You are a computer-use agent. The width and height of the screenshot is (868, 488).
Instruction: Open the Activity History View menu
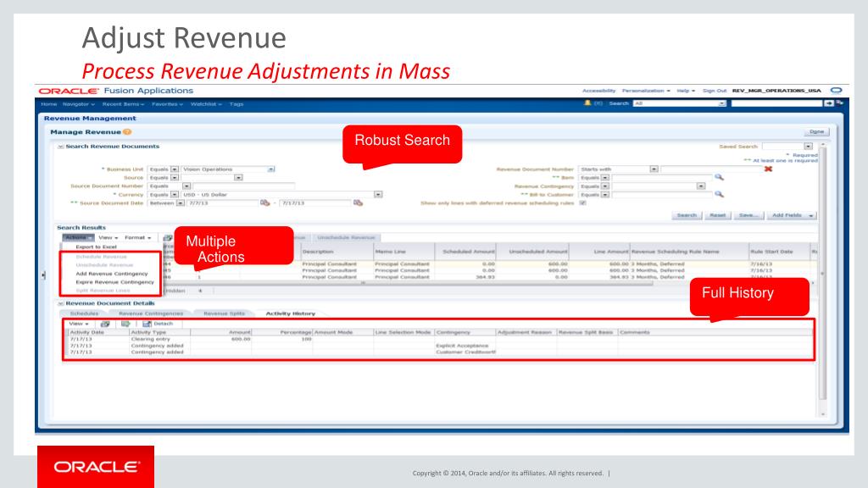point(79,324)
